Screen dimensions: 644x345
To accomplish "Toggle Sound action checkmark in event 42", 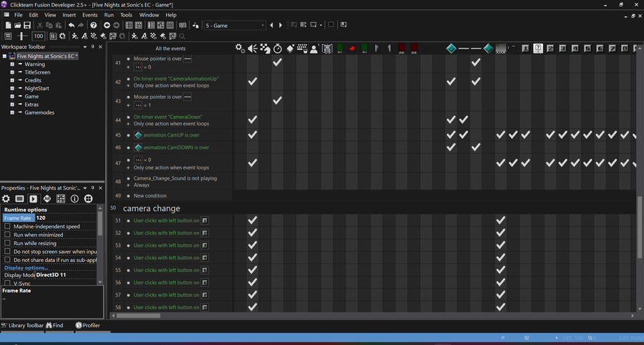I will [x=253, y=82].
